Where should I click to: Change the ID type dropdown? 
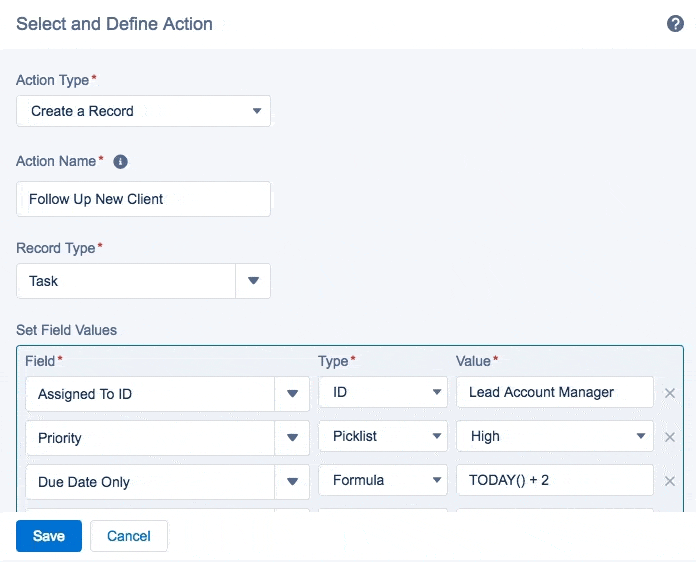coord(383,392)
